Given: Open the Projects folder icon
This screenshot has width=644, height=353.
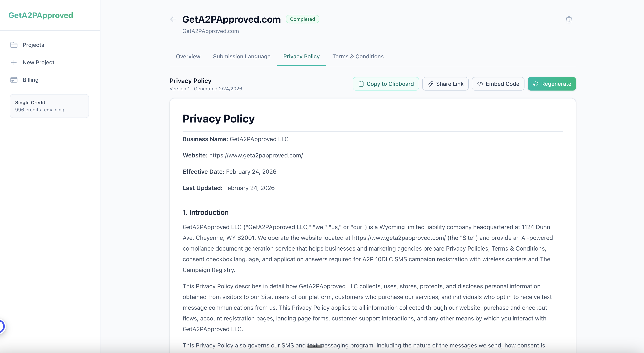Looking at the screenshot, I should click(x=14, y=45).
